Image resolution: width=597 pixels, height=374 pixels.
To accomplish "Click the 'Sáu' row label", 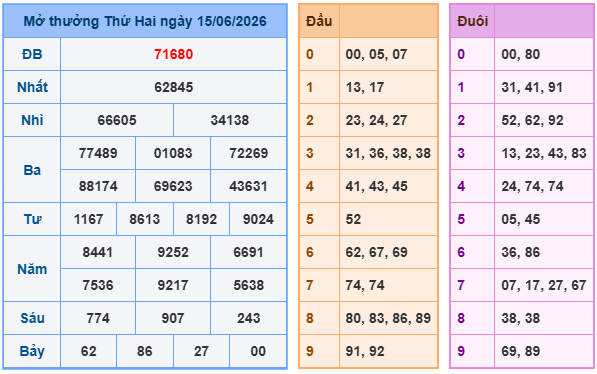I will pyautogui.click(x=32, y=318).
